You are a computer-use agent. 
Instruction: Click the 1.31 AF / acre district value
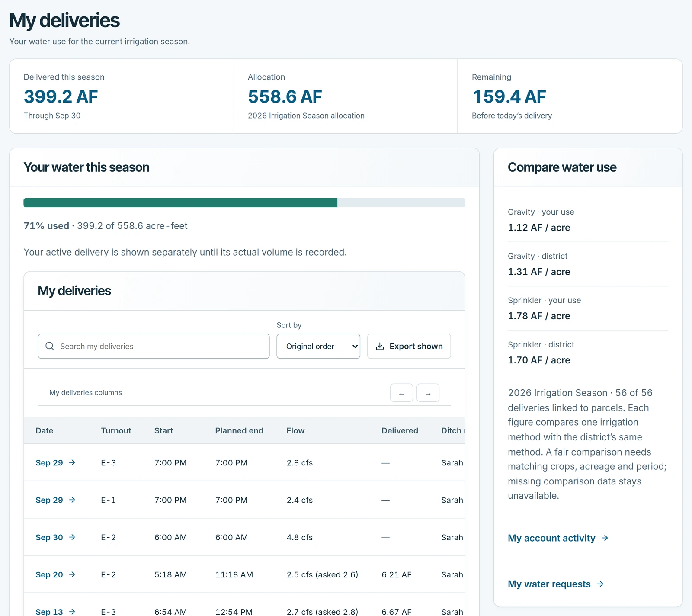[x=539, y=272]
